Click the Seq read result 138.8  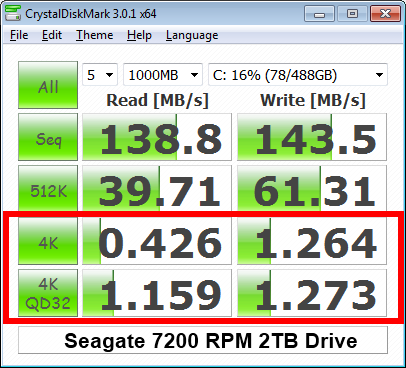(x=157, y=137)
